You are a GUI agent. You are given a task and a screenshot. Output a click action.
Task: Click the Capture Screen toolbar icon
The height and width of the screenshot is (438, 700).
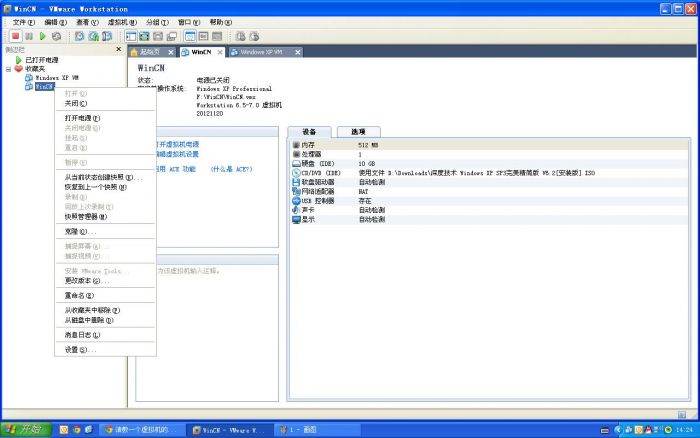tap(240, 36)
